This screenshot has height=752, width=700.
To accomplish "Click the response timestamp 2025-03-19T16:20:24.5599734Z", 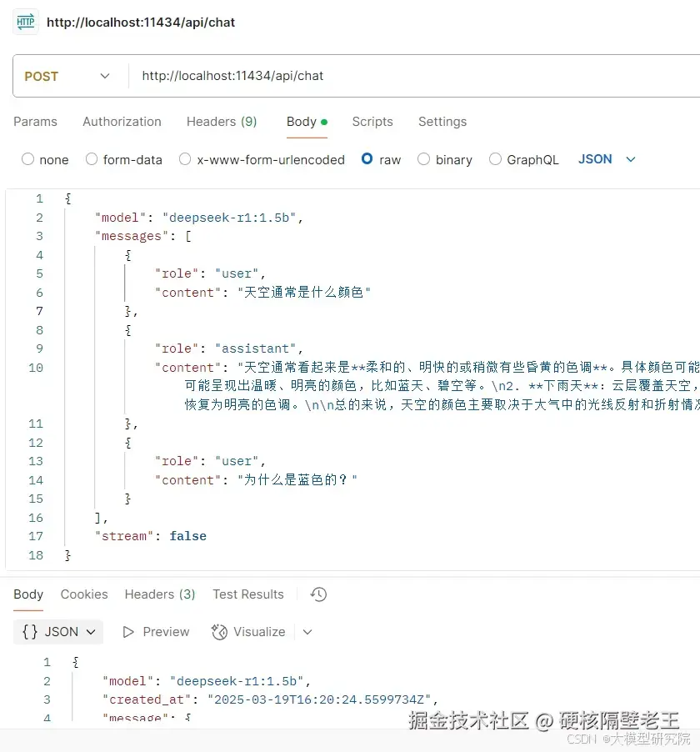I will [319, 699].
